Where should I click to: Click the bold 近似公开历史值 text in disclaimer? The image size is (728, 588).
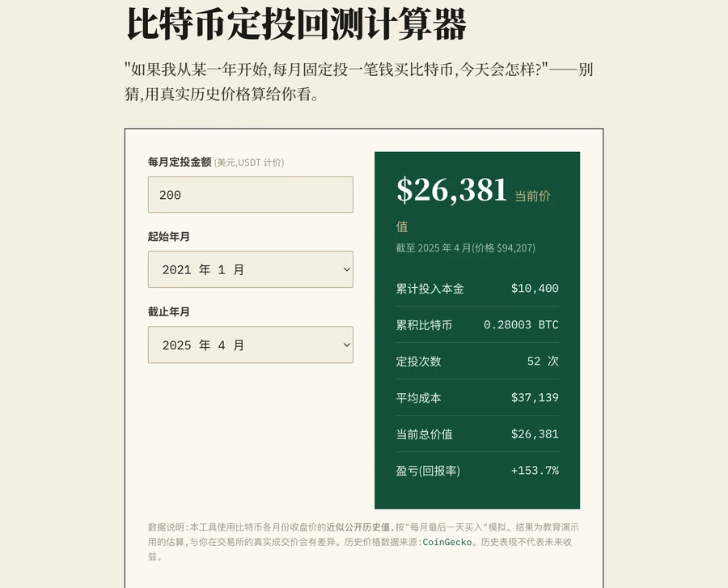point(358,527)
